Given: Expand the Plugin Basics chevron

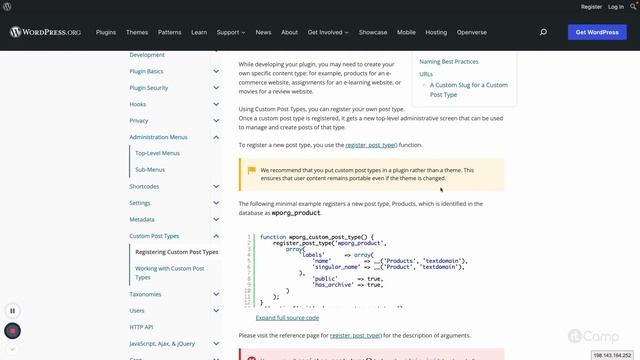Looking at the screenshot, I should click(x=216, y=71).
